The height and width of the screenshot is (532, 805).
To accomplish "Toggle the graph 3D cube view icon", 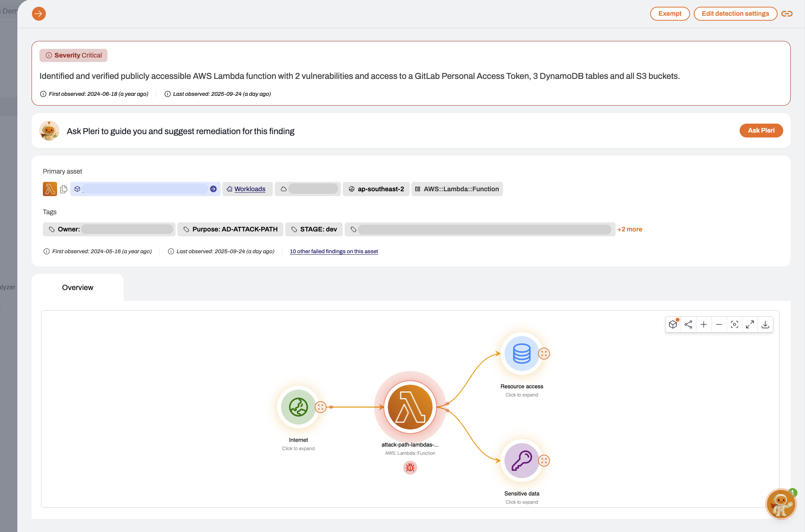I will (673, 325).
